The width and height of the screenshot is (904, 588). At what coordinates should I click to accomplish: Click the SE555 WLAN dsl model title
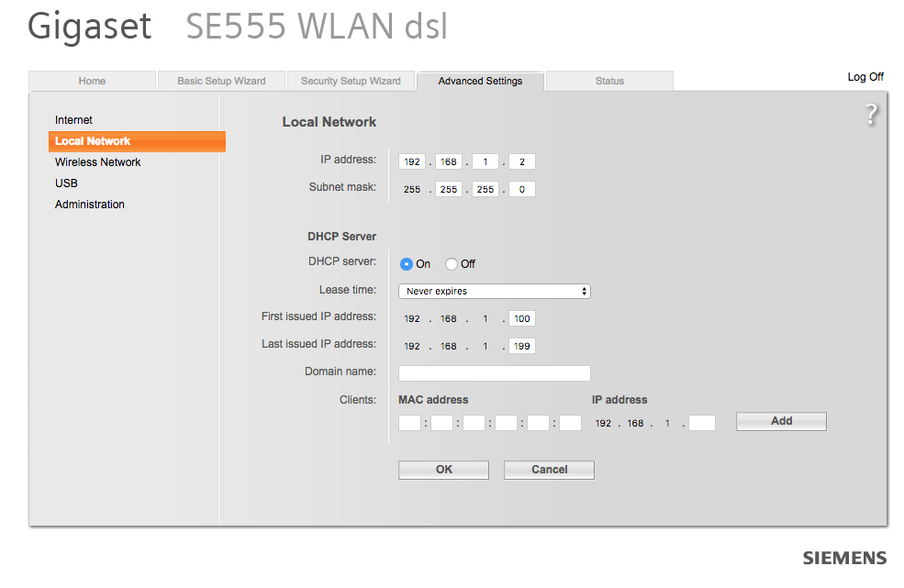pyautogui.click(x=317, y=27)
